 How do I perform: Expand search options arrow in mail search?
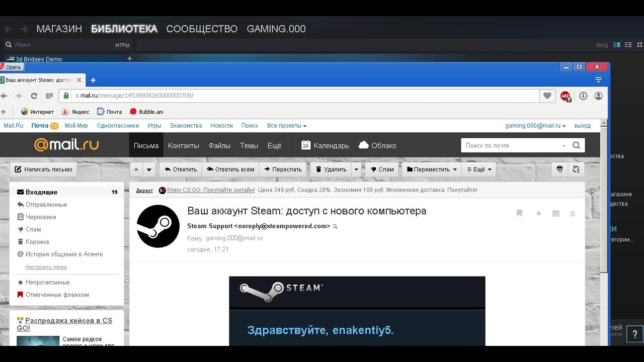(564, 146)
